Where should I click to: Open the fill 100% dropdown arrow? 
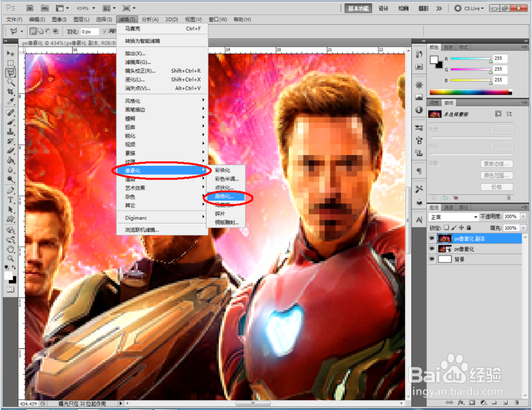(x=523, y=228)
